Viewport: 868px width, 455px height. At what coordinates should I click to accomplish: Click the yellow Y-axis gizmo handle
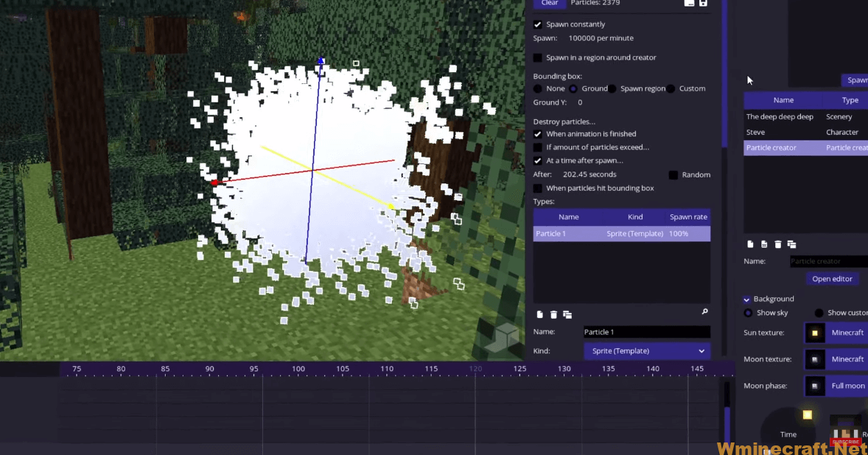tap(391, 207)
